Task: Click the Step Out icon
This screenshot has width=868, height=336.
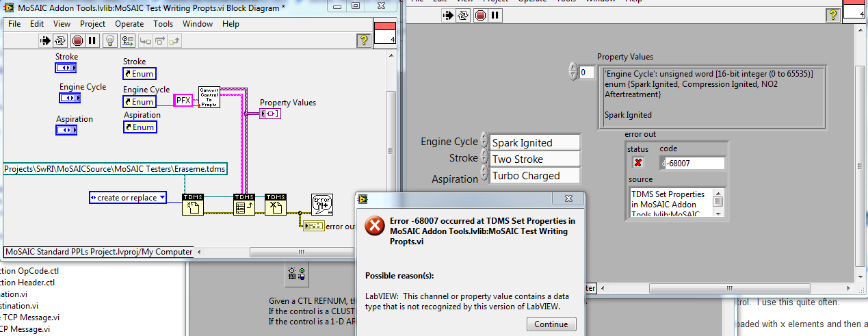Action: [175, 41]
